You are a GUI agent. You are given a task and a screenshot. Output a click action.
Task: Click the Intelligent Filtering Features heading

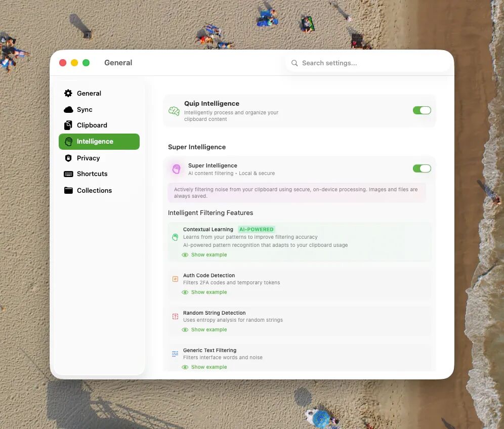point(211,213)
